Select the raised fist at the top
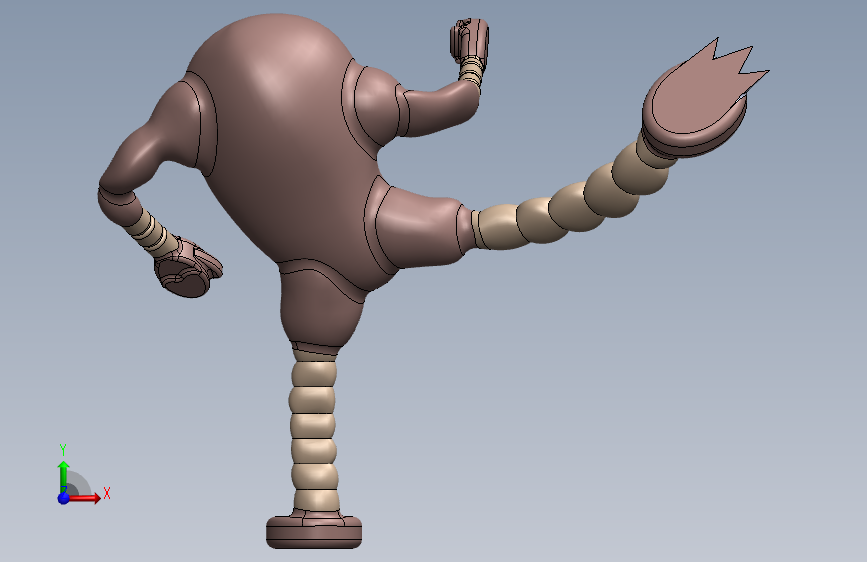Viewport: 867px width, 562px height. tap(469, 40)
